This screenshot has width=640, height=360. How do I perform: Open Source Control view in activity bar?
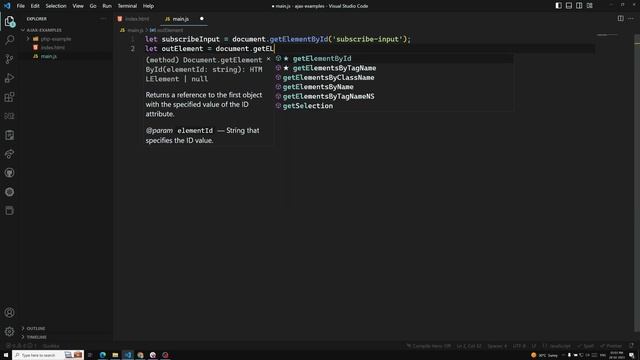9,59
